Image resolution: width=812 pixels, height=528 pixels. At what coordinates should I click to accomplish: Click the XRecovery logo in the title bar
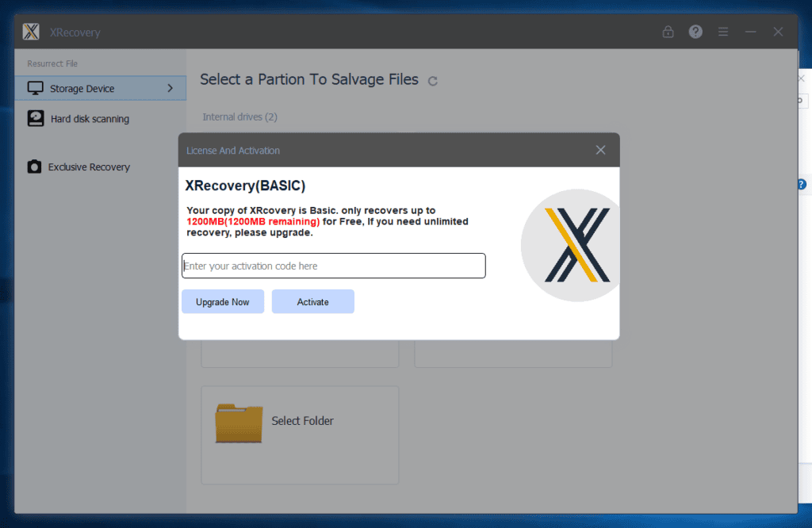point(30,32)
